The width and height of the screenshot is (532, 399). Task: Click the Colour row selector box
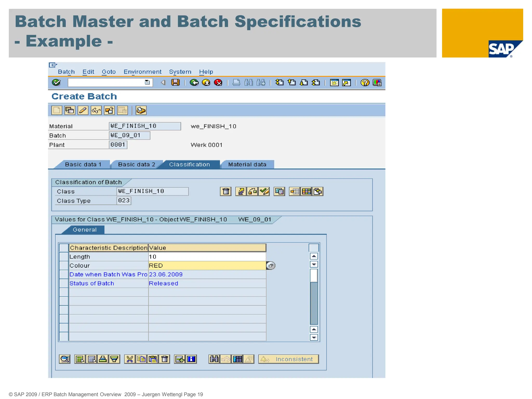click(x=64, y=265)
